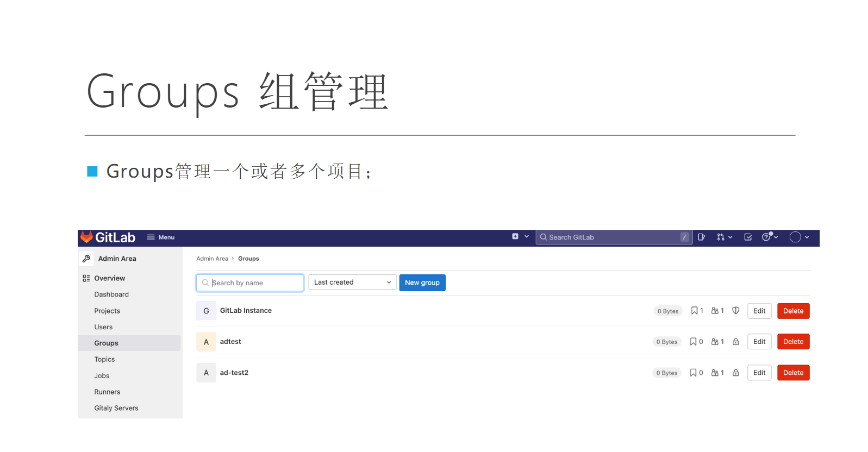Click the GitLab fox logo
868x452 pixels.
(86, 237)
